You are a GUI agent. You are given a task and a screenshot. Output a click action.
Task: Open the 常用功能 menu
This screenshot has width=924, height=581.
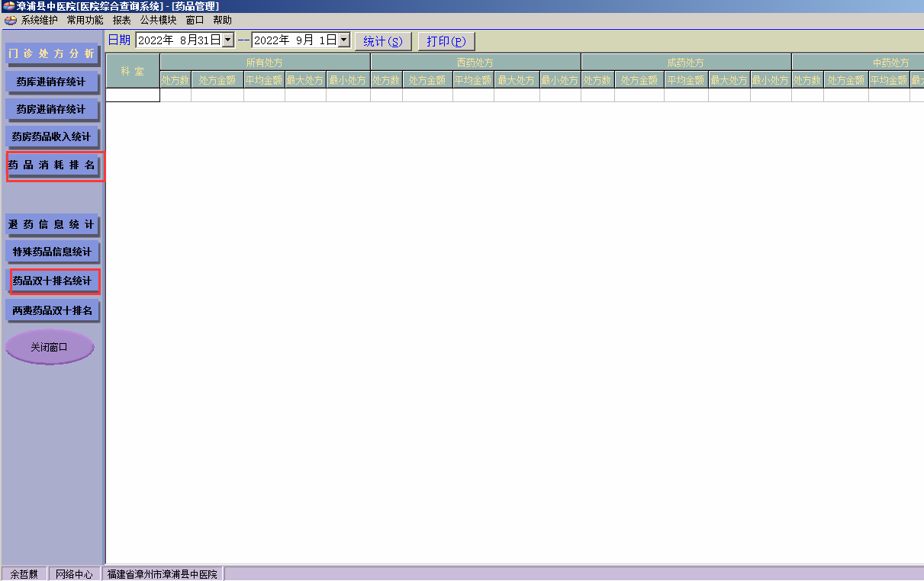85,21
